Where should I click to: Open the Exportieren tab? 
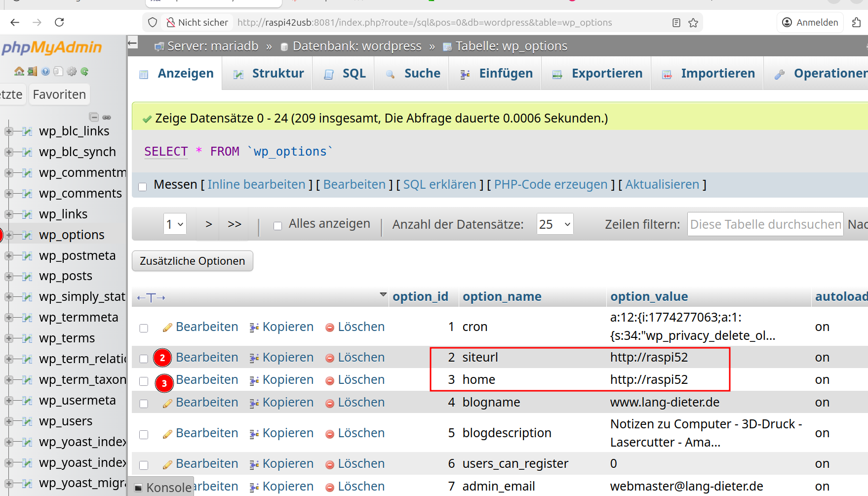point(597,74)
